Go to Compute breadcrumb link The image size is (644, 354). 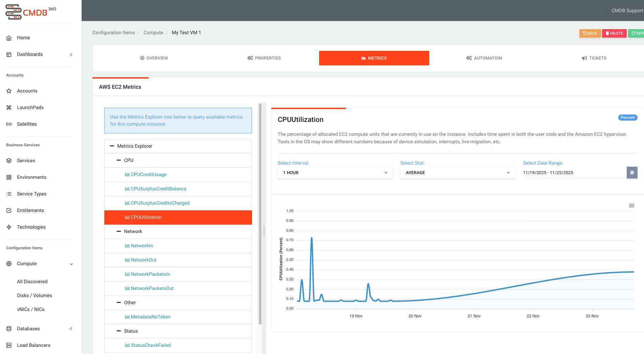[x=153, y=33]
